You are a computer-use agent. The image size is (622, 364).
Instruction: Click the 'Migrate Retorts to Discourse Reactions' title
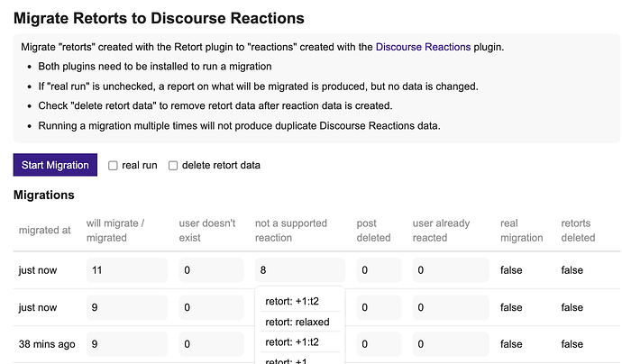pyautogui.click(x=159, y=18)
